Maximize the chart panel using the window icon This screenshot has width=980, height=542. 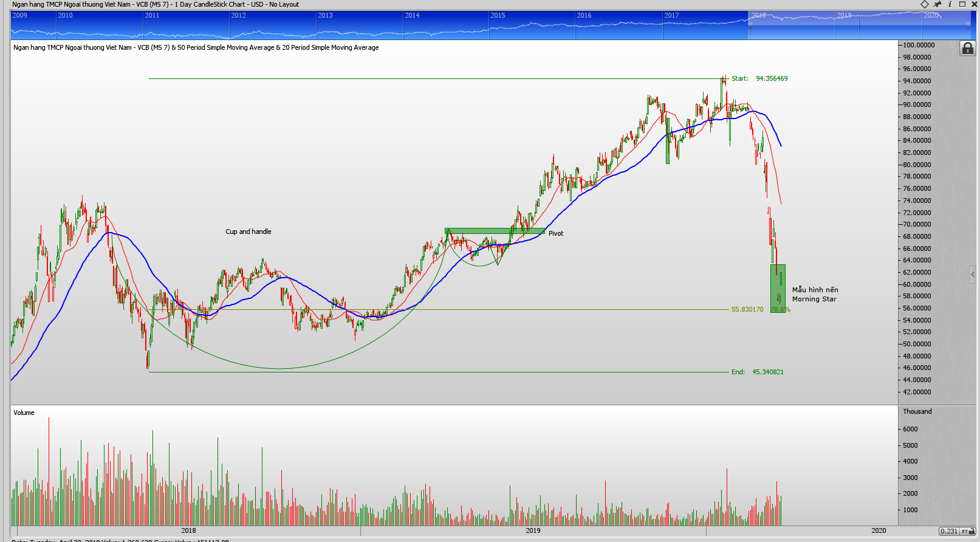(x=962, y=4)
